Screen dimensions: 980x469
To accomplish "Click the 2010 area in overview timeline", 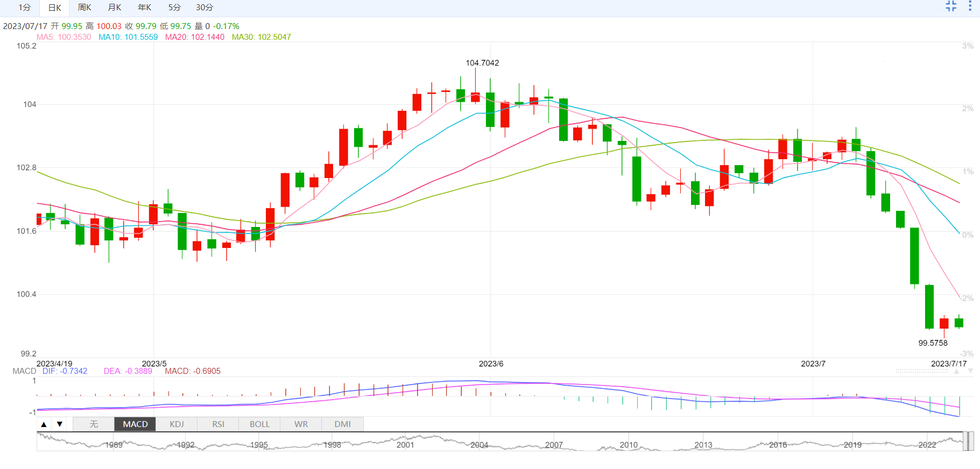I will point(628,445).
